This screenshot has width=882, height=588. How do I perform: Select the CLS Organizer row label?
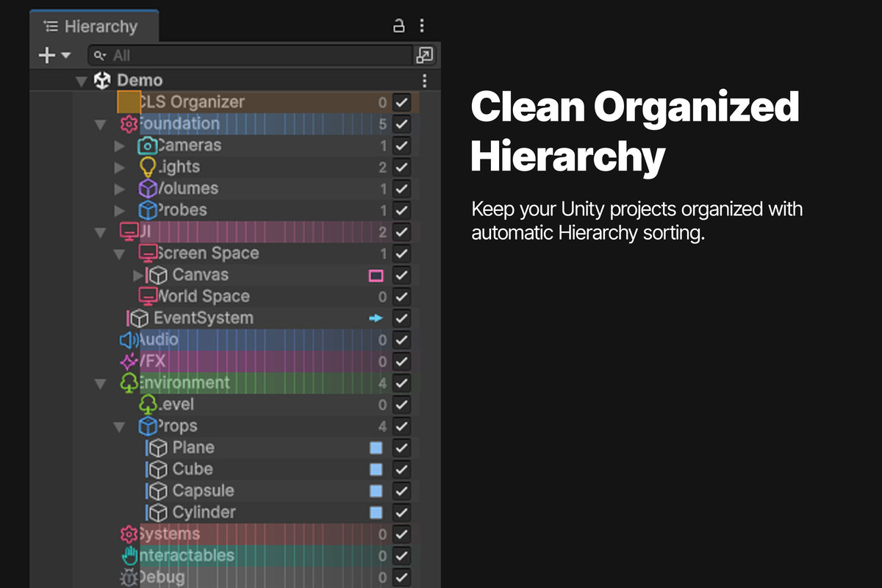coord(192,102)
